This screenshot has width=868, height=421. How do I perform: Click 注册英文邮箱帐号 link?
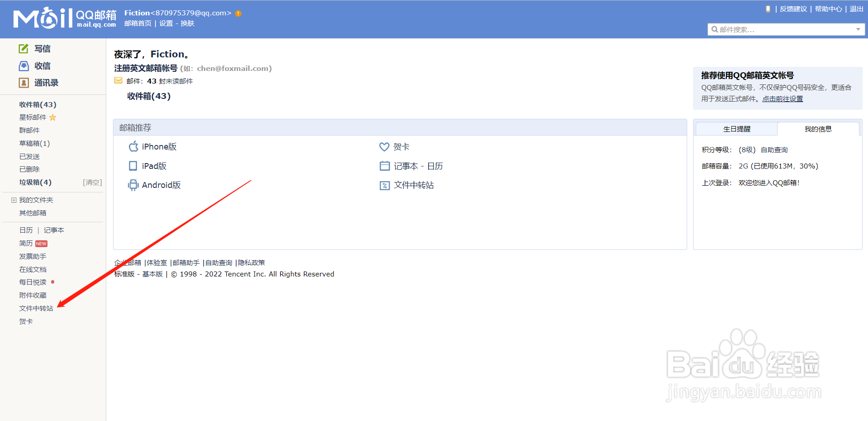point(146,68)
